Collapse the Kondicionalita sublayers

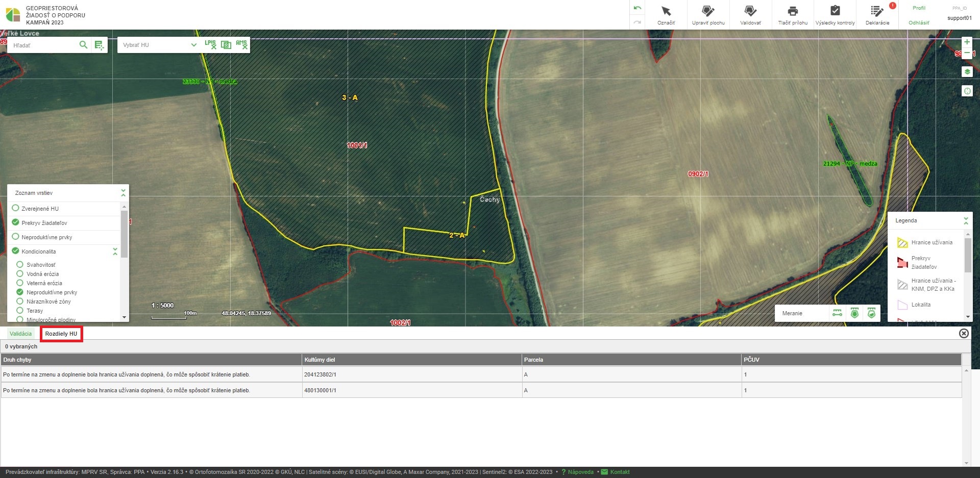click(115, 251)
